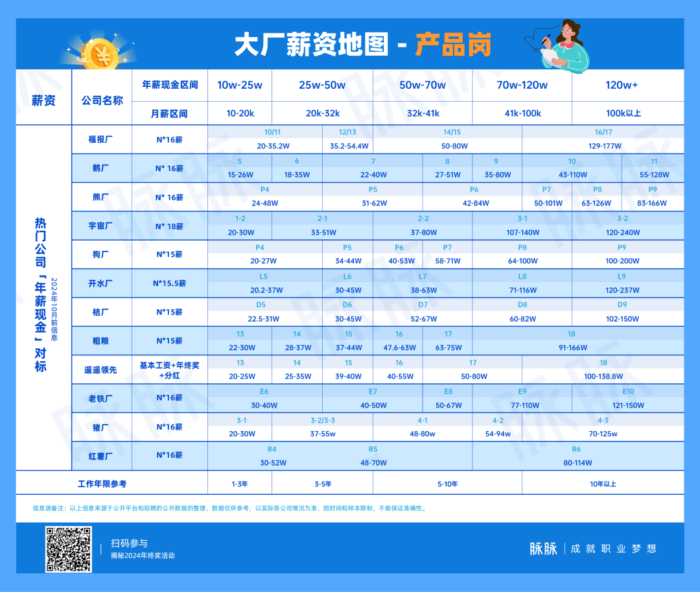
Task: Select the 1-3年 experience cell
Action: (x=239, y=484)
